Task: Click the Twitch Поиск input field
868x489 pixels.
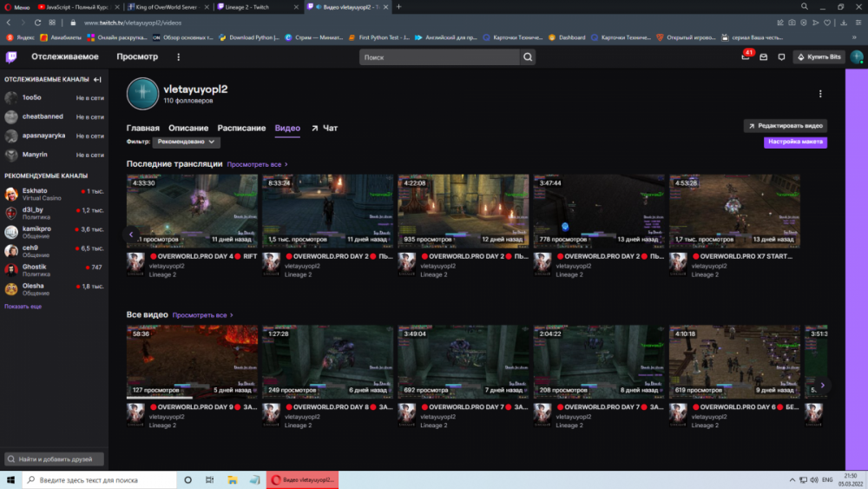Action: click(x=439, y=57)
